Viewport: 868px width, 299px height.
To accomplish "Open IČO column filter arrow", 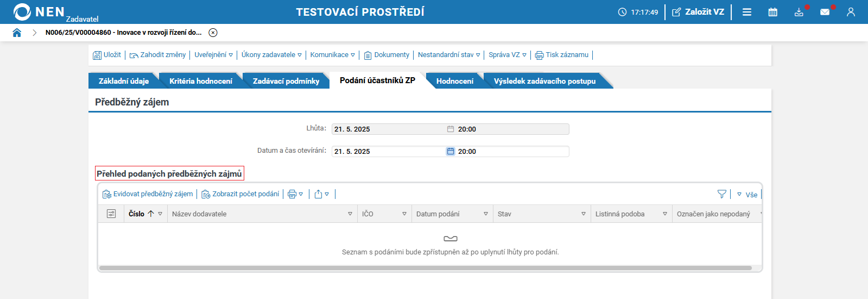I will pyautogui.click(x=404, y=214).
